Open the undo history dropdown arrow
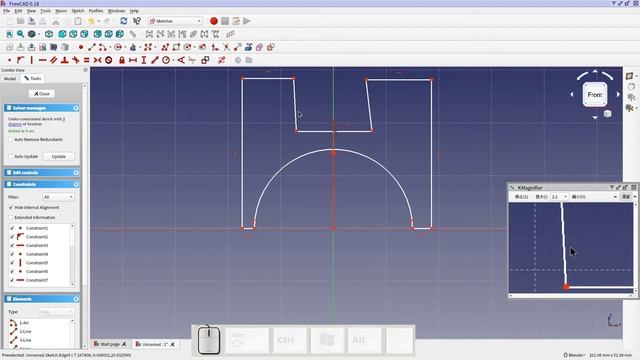The width and height of the screenshot is (640, 360). click(98, 21)
